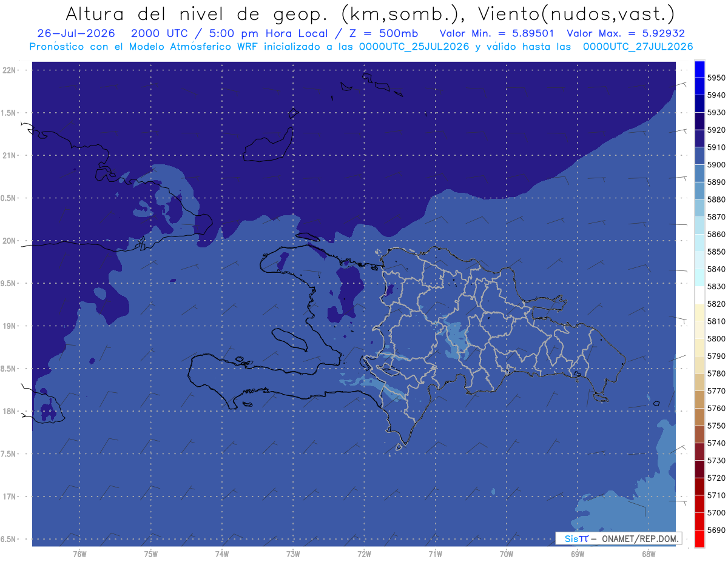Screen dimensions: 728x562
Task: Click the '20N' latitude axis label
Action: 10,241
